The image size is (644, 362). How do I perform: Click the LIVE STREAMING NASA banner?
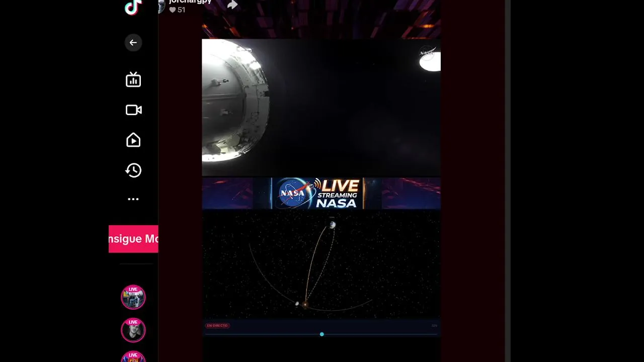coord(317,193)
